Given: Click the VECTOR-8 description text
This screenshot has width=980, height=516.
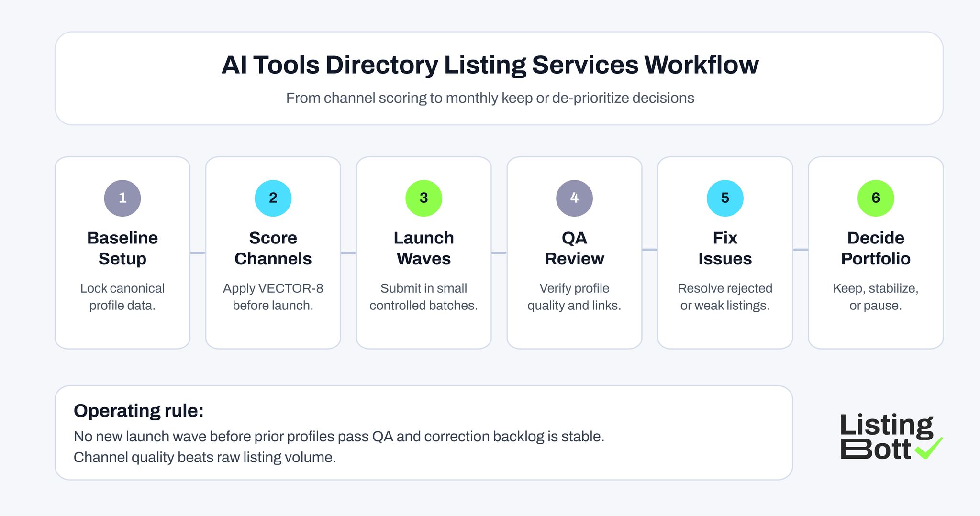Looking at the screenshot, I should tap(273, 296).
